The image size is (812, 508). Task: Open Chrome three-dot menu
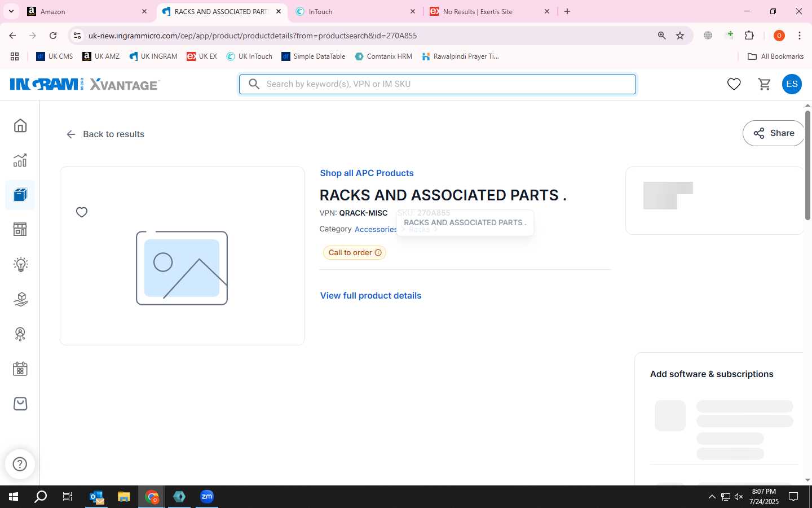(x=800, y=36)
